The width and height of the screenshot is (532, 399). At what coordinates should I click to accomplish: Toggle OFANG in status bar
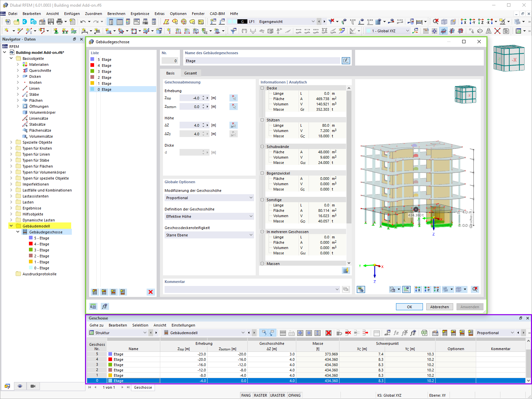(294, 395)
